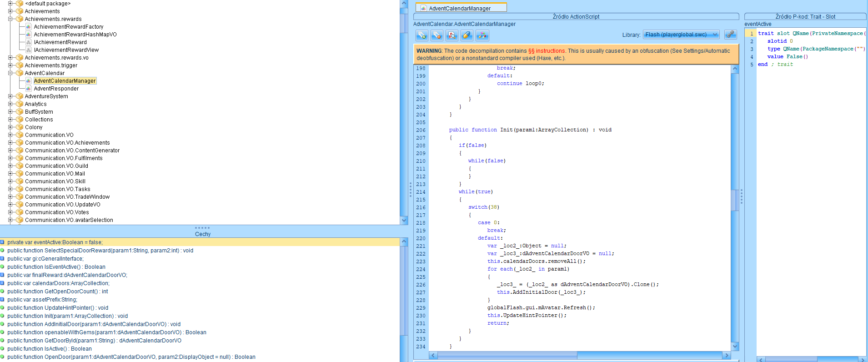868x362 pixels.
Task: Select trait SelectSpecialDoorReward function
Action: click(100, 250)
